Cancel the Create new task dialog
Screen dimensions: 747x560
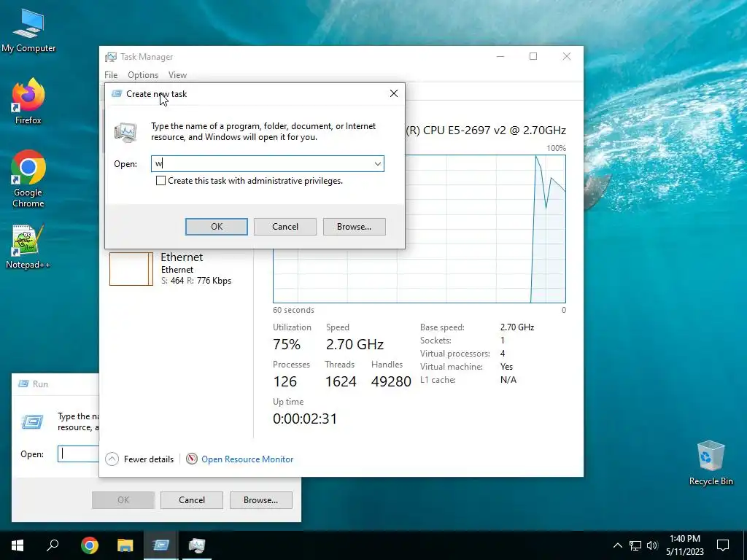click(x=285, y=227)
